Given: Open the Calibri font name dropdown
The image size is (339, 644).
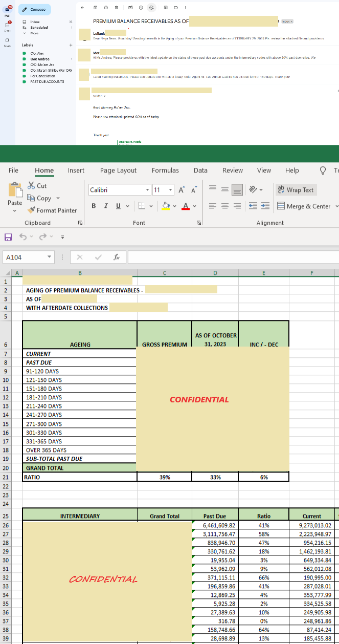Looking at the screenshot, I should [x=148, y=190].
